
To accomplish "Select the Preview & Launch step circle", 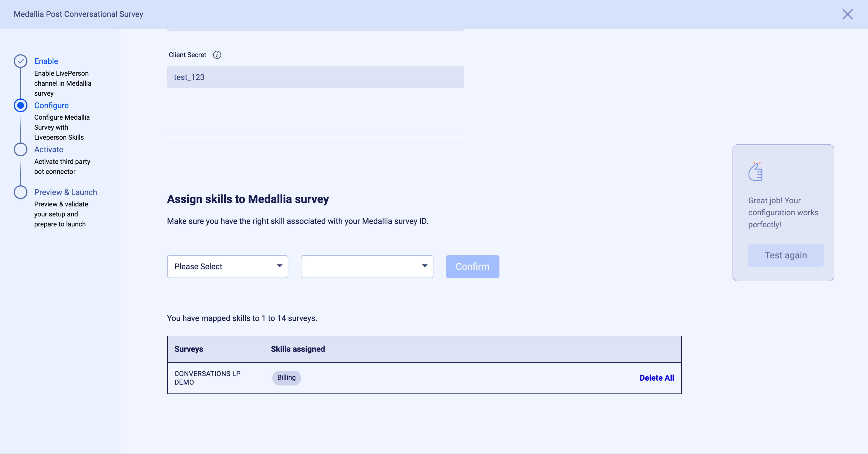I will tap(21, 192).
